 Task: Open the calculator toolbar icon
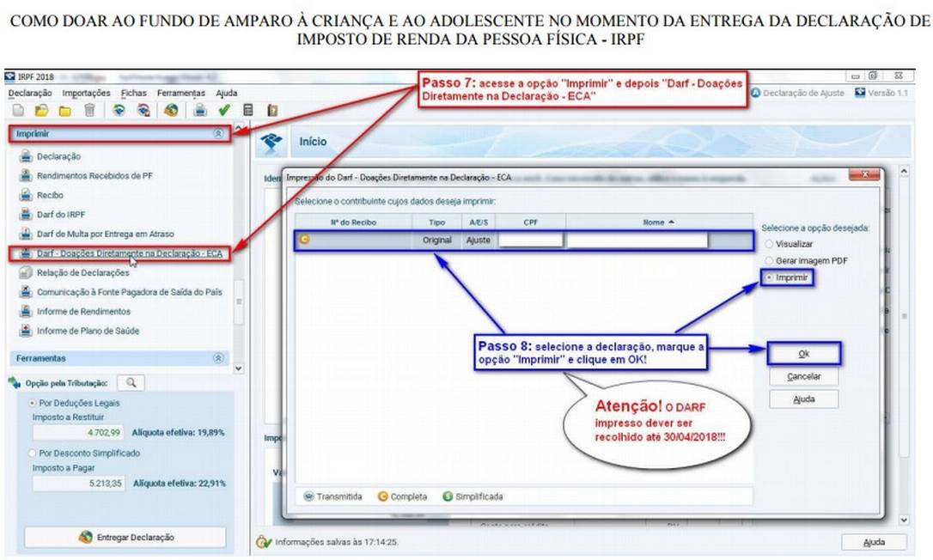(x=248, y=110)
